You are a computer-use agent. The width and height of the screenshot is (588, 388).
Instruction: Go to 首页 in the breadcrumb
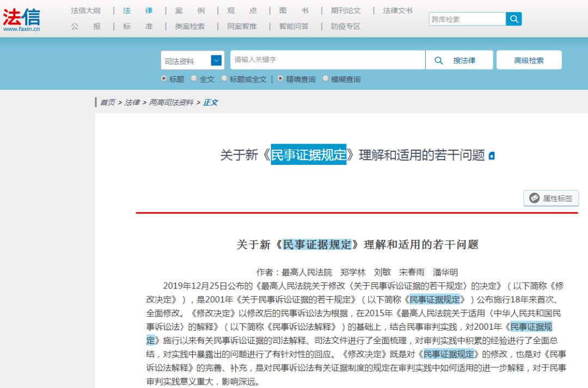click(108, 102)
